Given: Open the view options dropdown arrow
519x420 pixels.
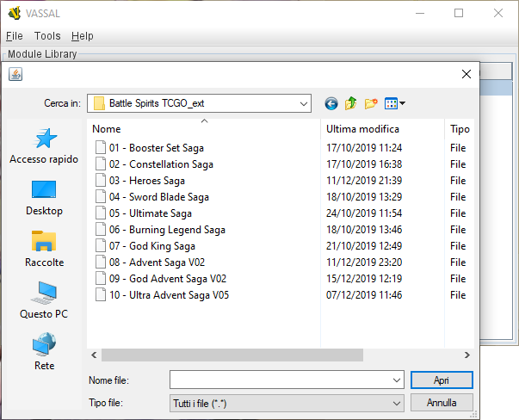Looking at the screenshot, I should click(x=403, y=103).
